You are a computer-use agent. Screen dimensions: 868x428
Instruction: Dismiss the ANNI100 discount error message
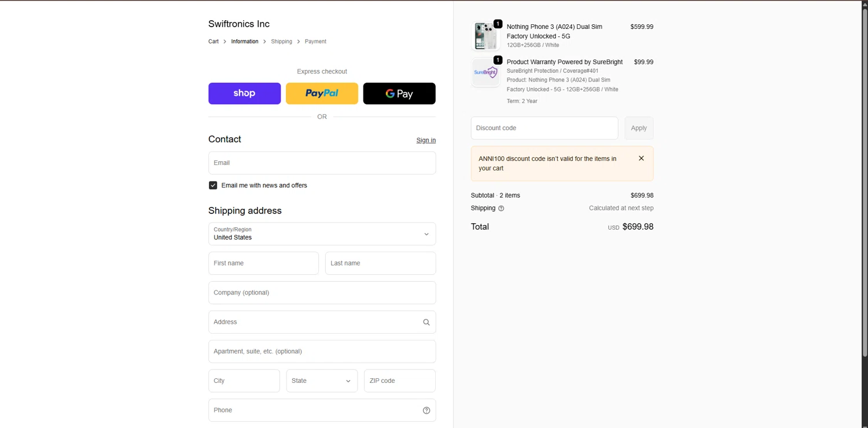(641, 158)
